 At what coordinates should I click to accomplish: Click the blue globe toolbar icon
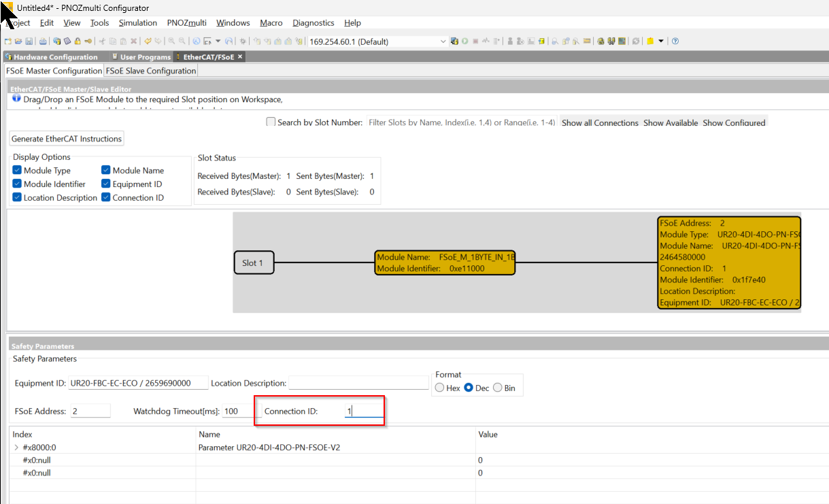click(x=197, y=41)
